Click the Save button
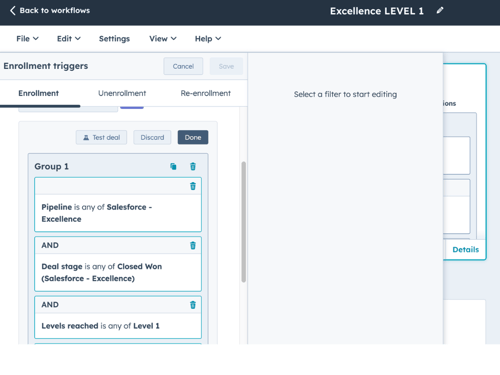Image resolution: width=500 pixels, height=375 pixels. coord(226,66)
